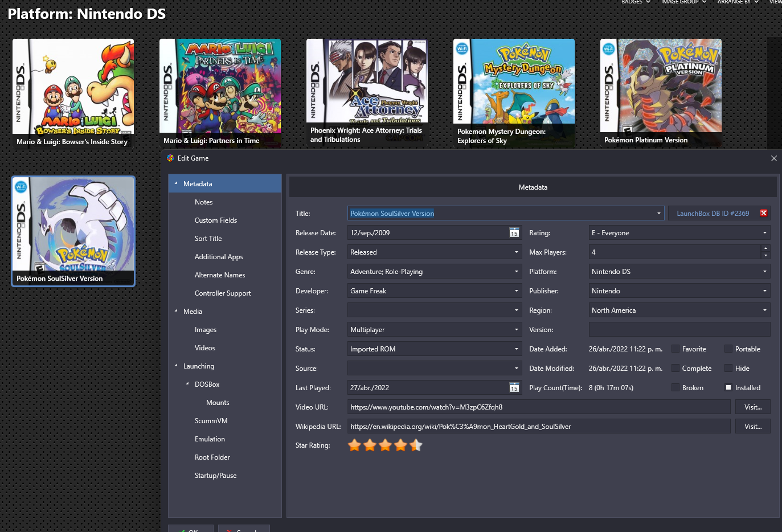Image resolution: width=782 pixels, height=532 pixels.
Task: Close the Edit Game dialog
Action: (x=773, y=158)
